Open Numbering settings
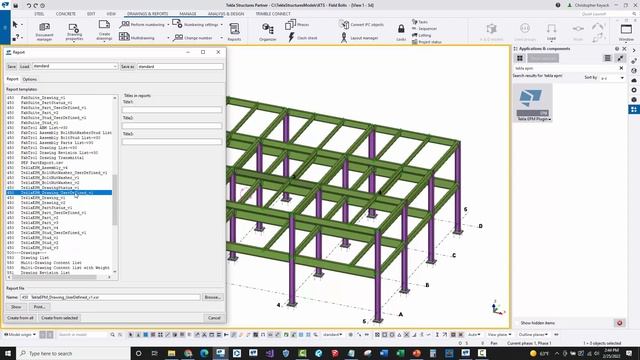The image size is (640, 360). click(x=196, y=24)
